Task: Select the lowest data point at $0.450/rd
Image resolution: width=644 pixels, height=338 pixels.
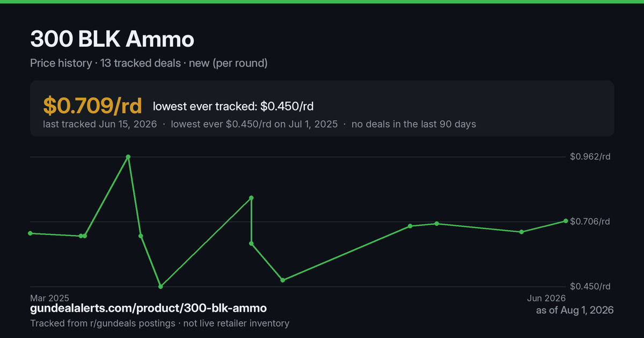Action: tap(160, 286)
